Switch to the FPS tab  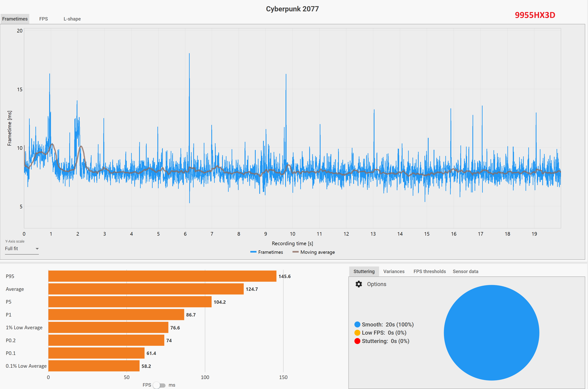click(43, 19)
